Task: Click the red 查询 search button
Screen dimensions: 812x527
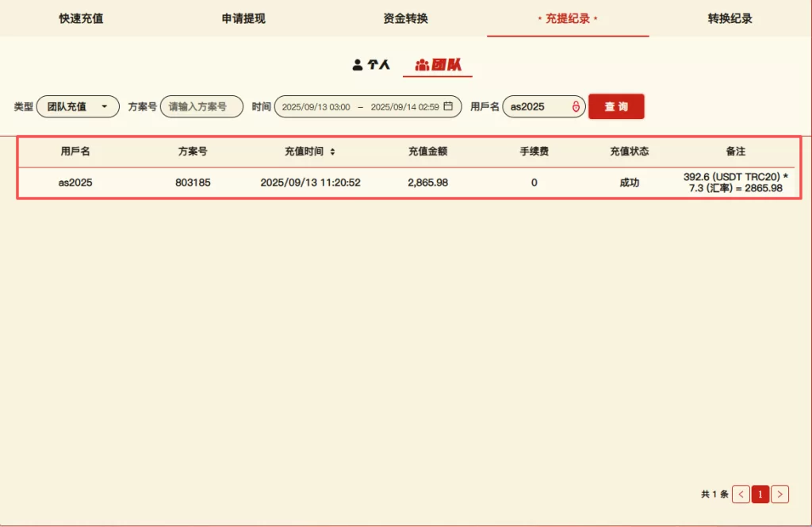Action: click(x=616, y=106)
